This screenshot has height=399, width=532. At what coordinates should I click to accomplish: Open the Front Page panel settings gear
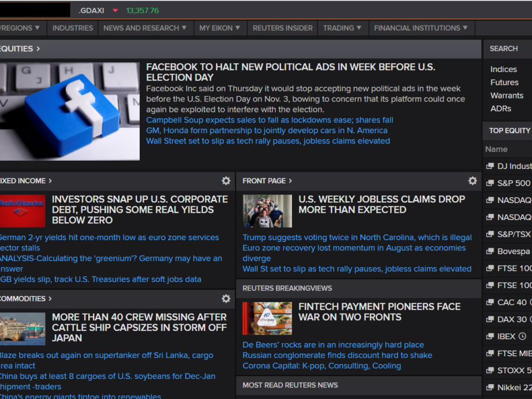[x=473, y=181]
